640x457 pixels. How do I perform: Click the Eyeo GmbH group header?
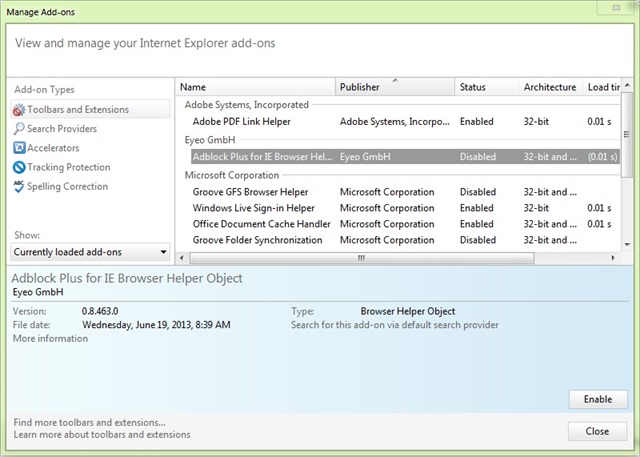click(x=210, y=140)
